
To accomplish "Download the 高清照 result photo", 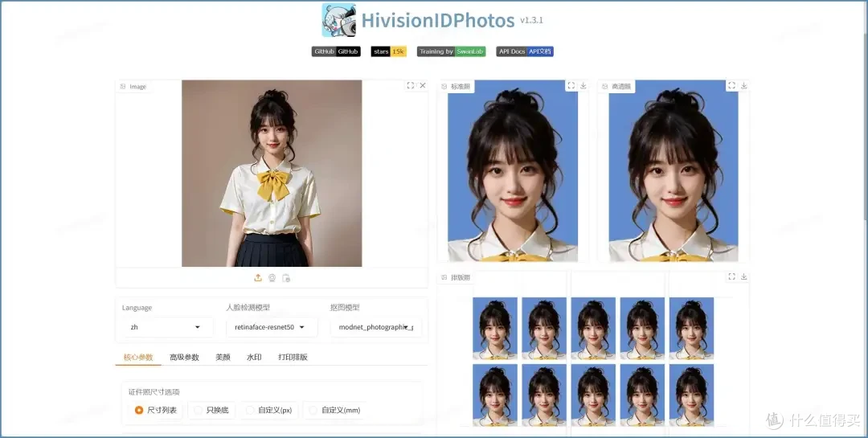I will [x=744, y=85].
